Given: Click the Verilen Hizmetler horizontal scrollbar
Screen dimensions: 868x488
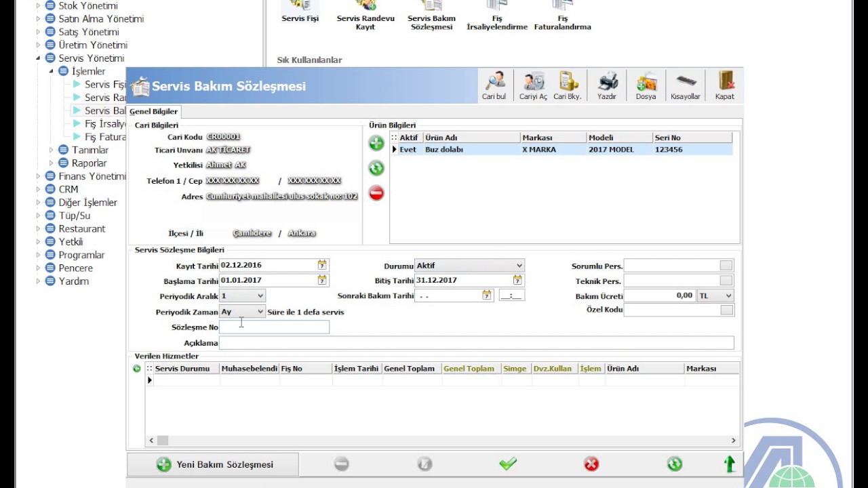Looking at the screenshot, I should click(x=441, y=441).
